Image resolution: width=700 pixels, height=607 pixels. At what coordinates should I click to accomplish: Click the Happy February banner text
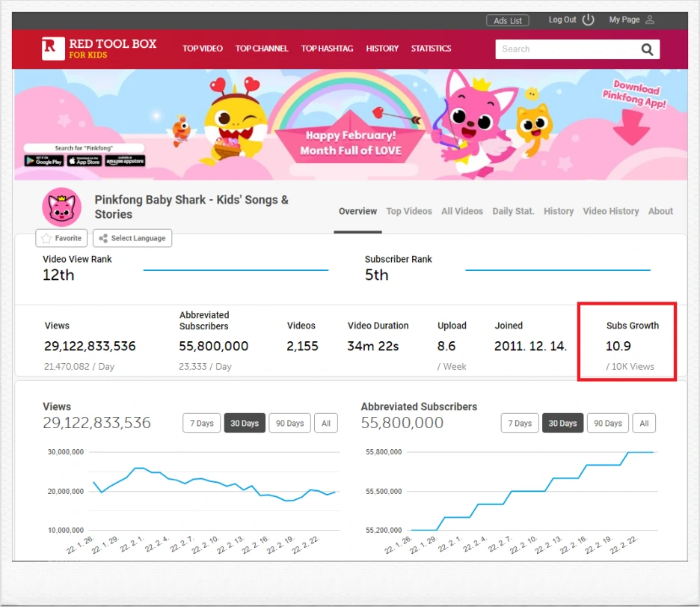coord(351,143)
